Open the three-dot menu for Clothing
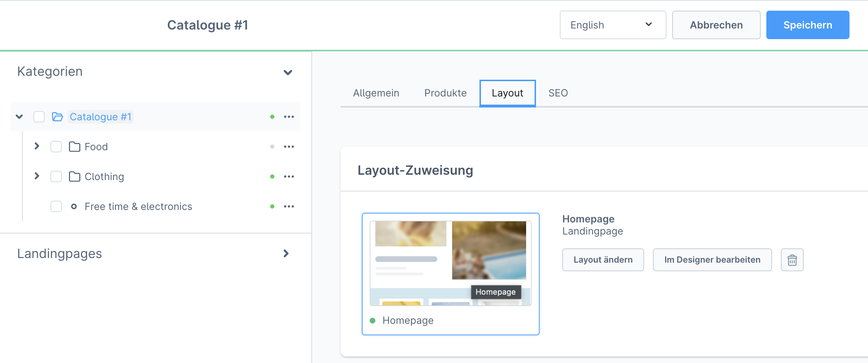The image size is (868, 363). click(289, 177)
